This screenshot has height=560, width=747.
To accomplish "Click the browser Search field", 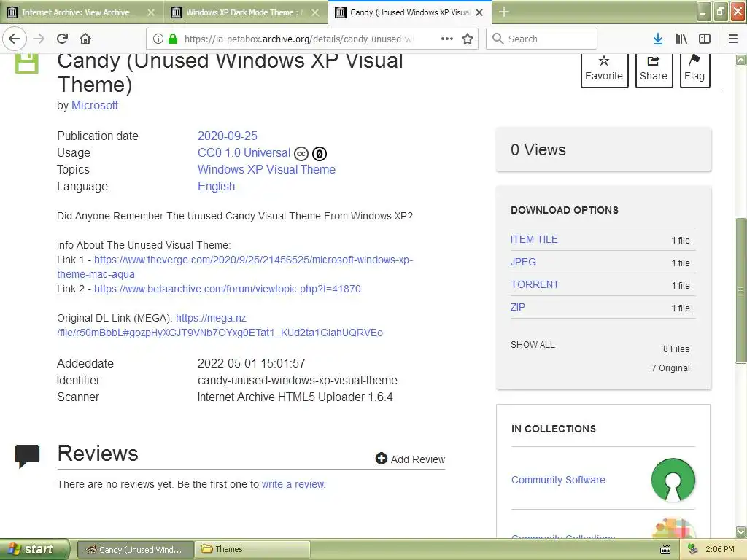I will pos(542,39).
